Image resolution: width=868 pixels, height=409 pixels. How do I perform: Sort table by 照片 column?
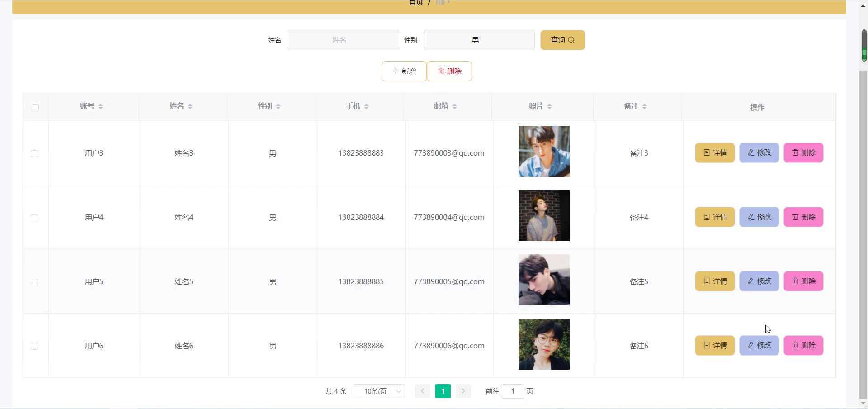549,106
